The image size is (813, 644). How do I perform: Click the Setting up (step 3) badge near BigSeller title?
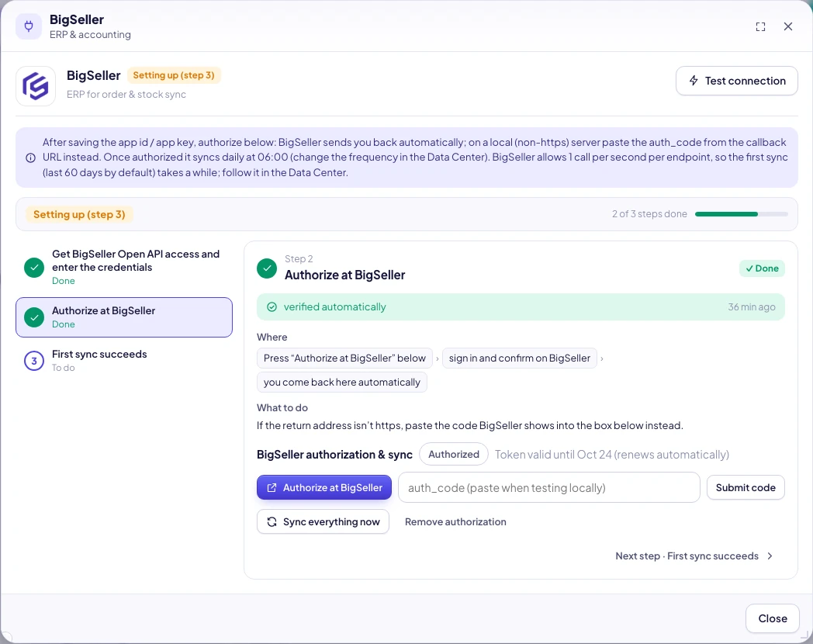pyautogui.click(x=174, y=75)
